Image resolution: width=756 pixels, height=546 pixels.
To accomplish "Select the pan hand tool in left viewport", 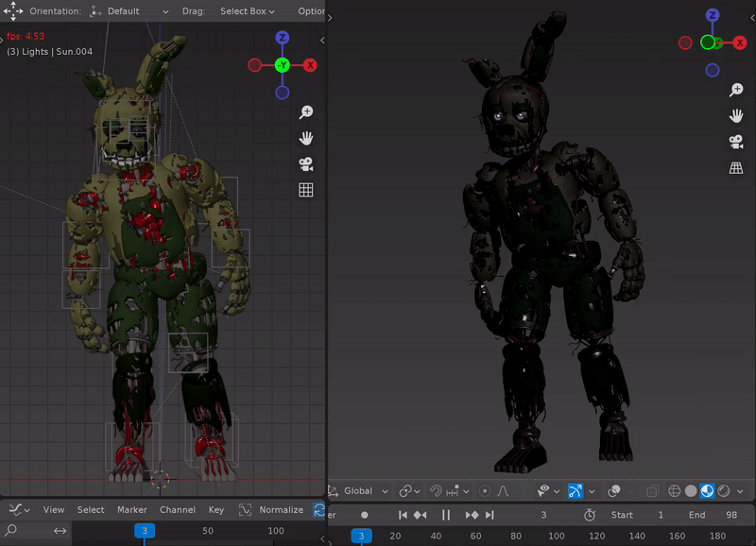I will coord(306,138).
